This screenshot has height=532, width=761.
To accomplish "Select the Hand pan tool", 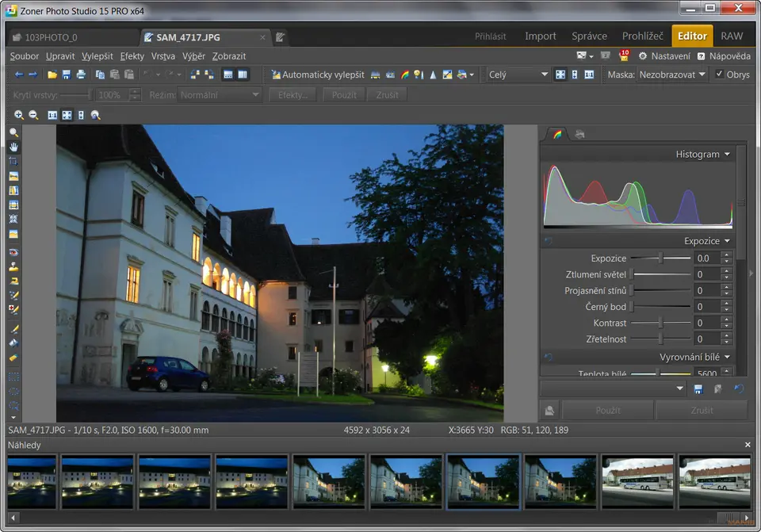I will pos(13,147).
